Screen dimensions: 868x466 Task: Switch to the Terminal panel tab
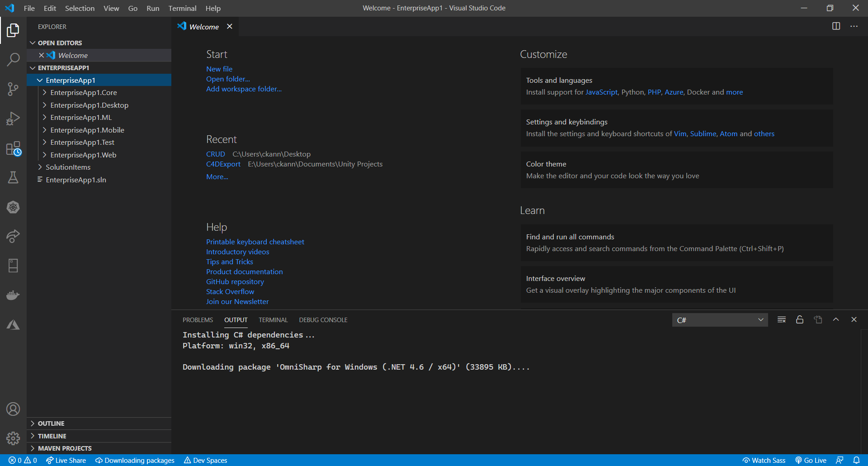click(273, 320)
